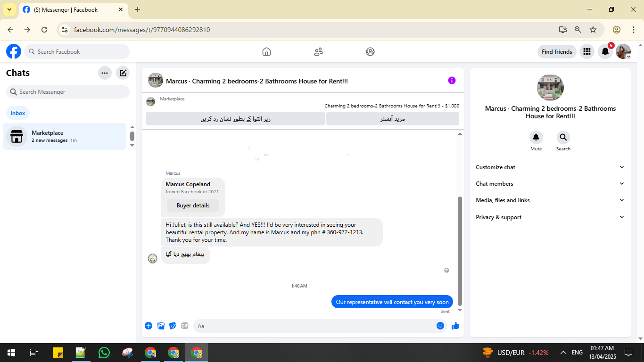Click the پیغام بھیج دیا گیا message bubble
Screen dimensions: 644x362
tap(186, 255)
